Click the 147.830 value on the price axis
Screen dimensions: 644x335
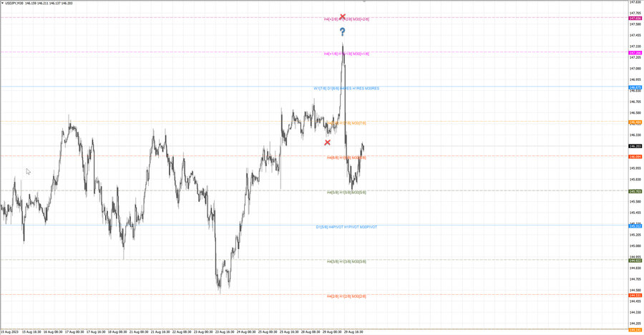coord(635,2)
